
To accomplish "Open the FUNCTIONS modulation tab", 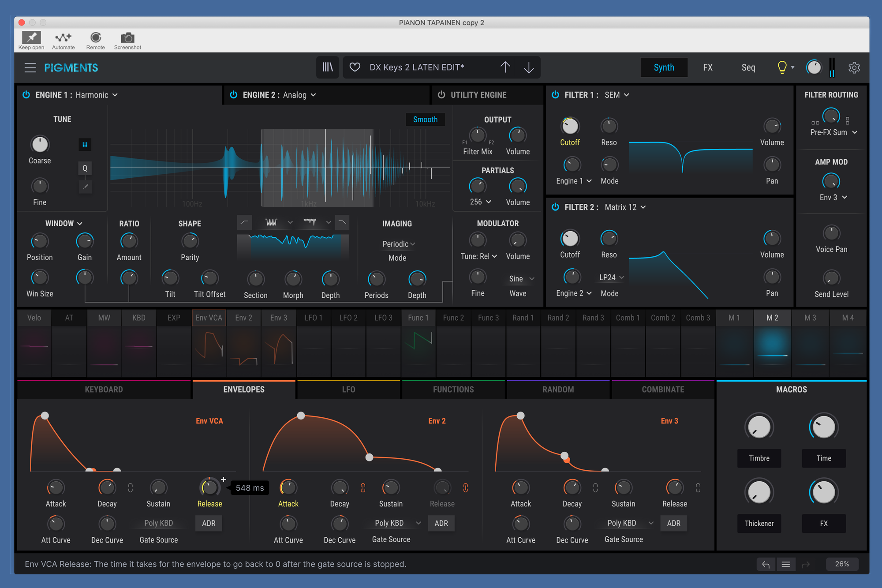I will pyautogui.click(x=453, y=390).
